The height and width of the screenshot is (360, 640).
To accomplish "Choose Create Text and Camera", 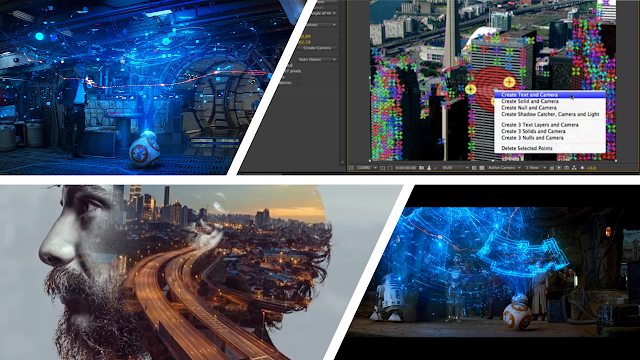I will tap(549, 95).
